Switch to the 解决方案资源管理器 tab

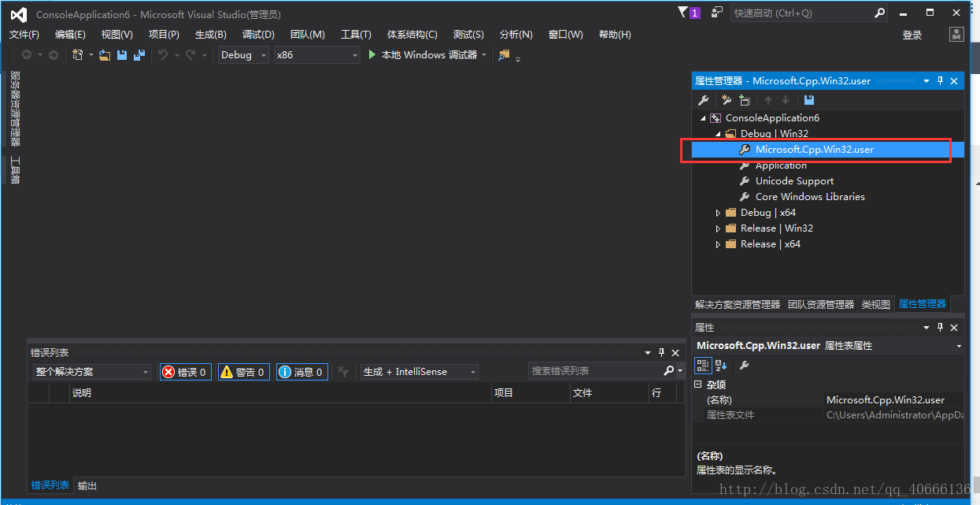click(738, 304)
